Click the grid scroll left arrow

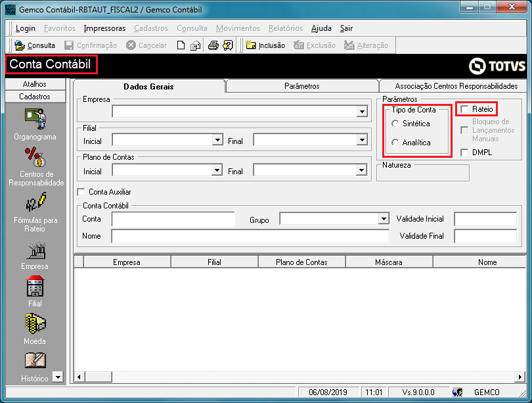pos(79,377)
